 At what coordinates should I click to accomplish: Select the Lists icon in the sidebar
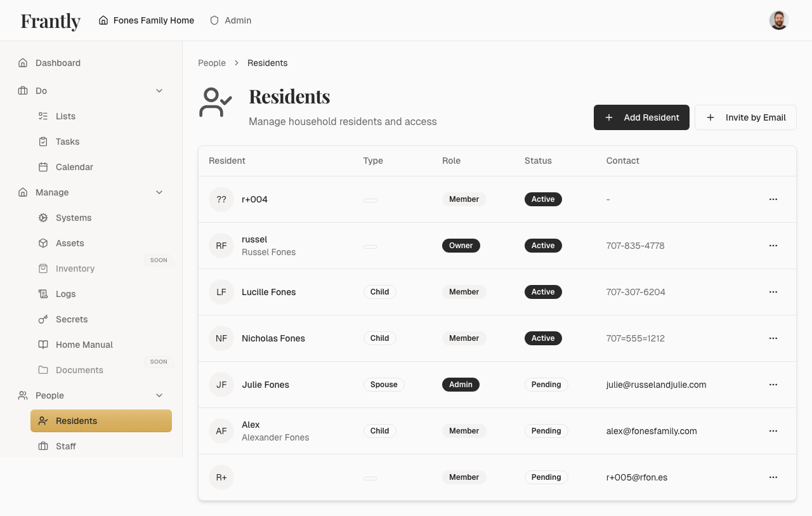click(x=44, y=116)
